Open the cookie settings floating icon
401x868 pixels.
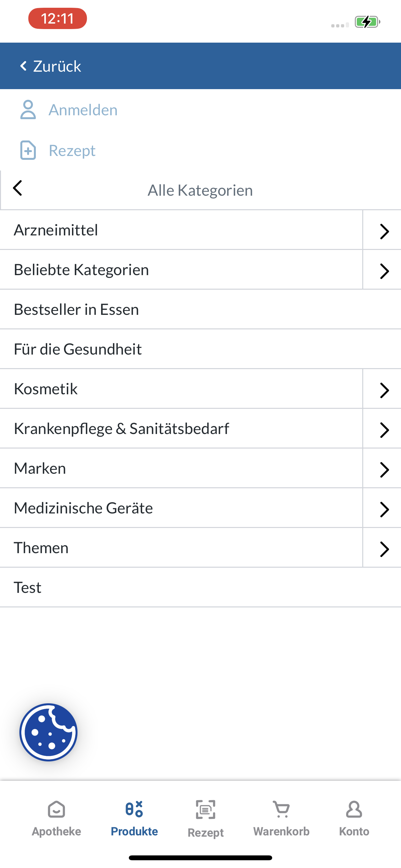pos(48,732)
